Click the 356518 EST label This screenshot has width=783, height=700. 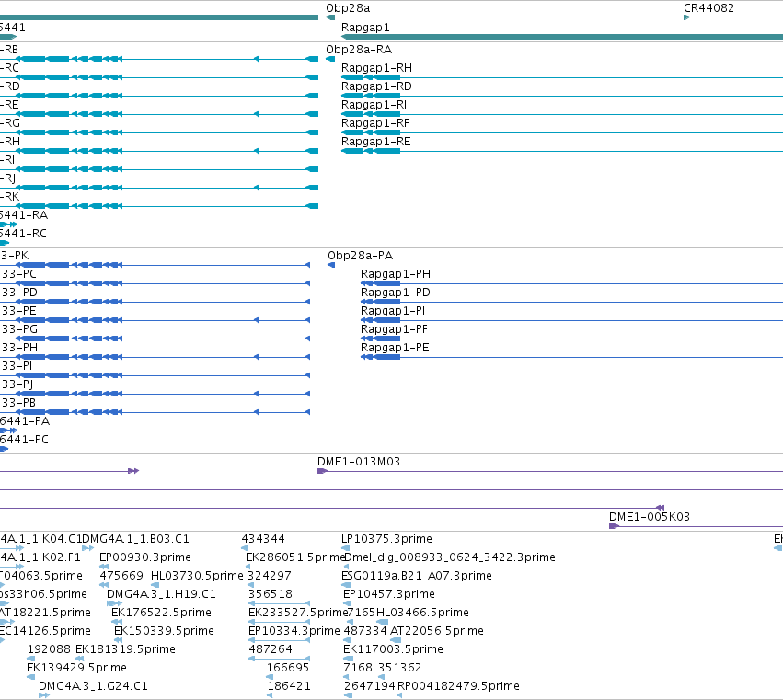pos(271,594)
